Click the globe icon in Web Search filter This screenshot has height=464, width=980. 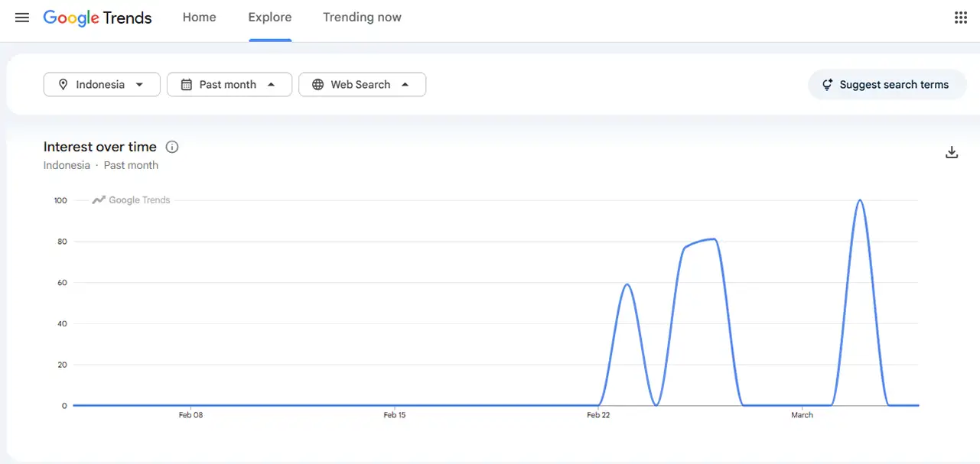click(318, 84)
